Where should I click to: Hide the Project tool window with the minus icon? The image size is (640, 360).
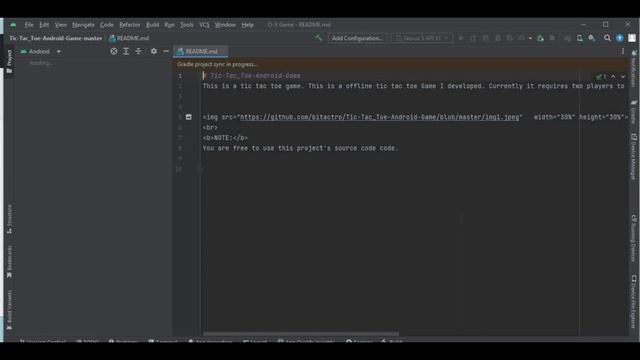click(x=166, y=51)
